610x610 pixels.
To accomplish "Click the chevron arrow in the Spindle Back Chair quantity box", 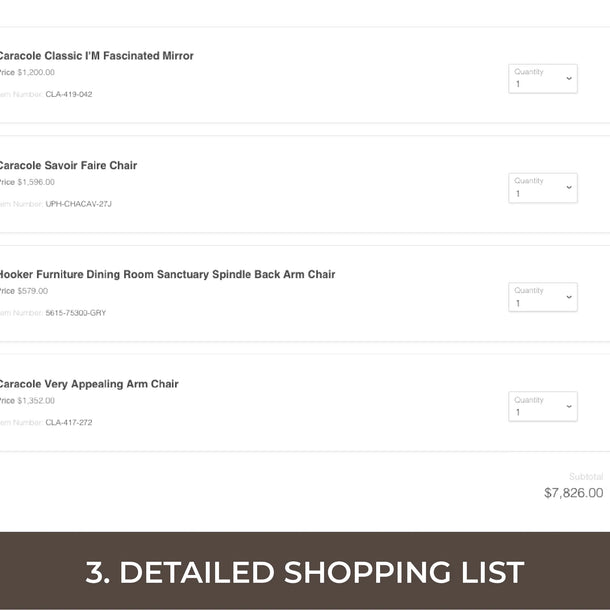I will click(569, 297).
